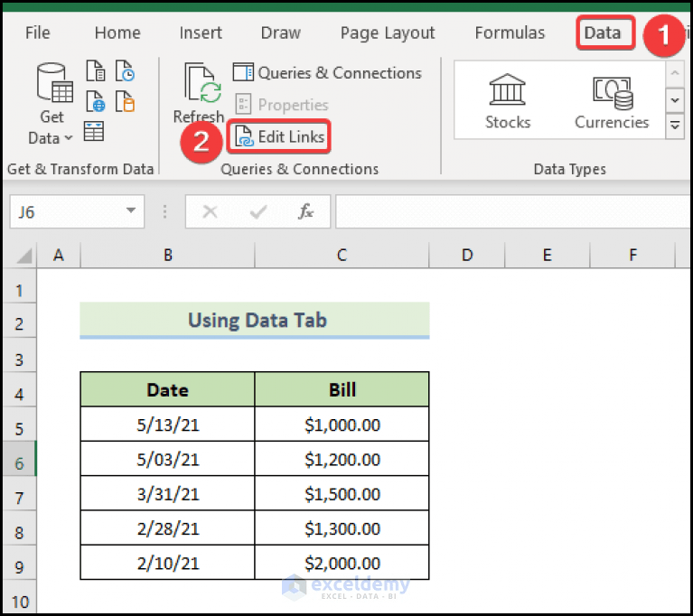
Task: Click the 'Date' header cell
Action: tap(167, 390)
